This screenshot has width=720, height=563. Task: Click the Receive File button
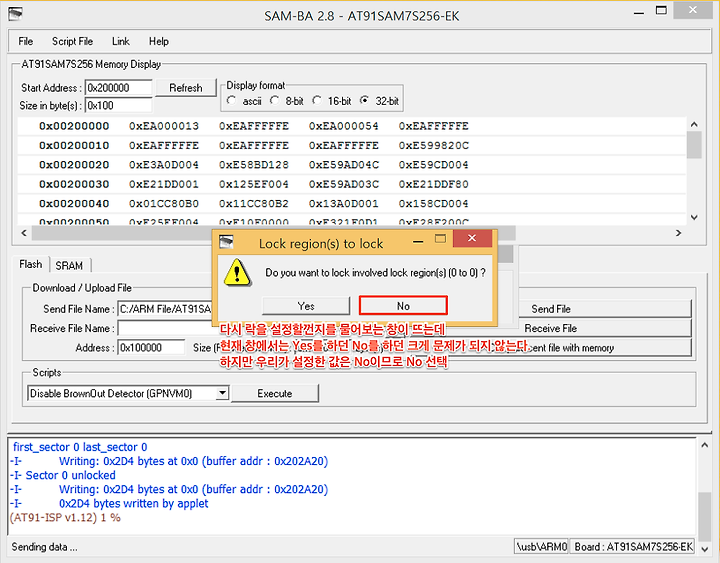(x=604, y=328)
